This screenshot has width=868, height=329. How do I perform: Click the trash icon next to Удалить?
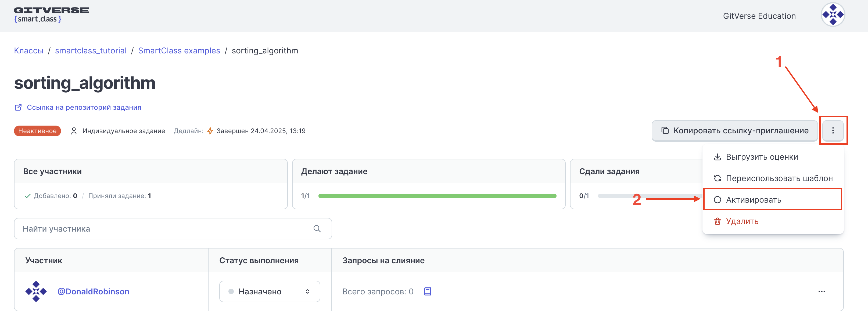pyautogui.click(x=718, y=221)
